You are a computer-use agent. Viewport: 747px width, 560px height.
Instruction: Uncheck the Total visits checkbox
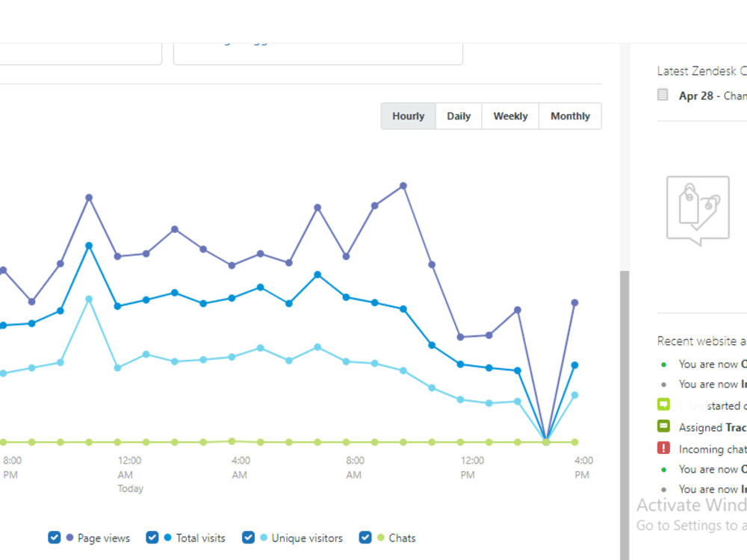coord(152,538)
